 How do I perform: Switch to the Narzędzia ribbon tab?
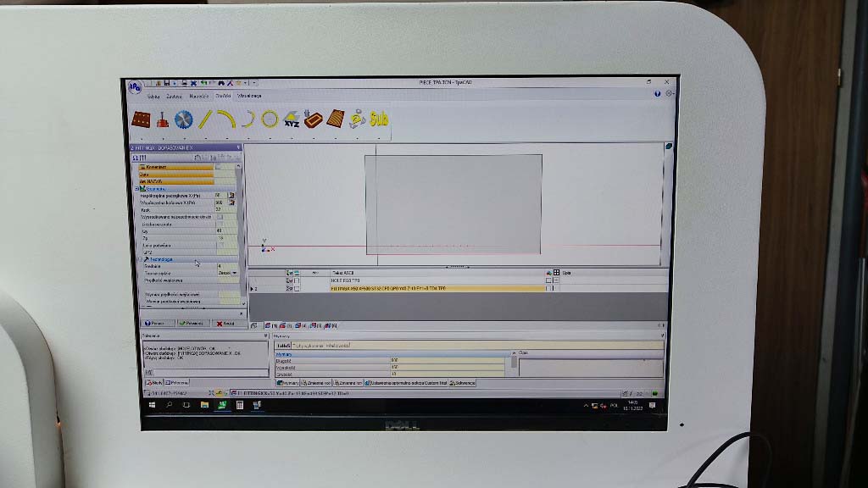(x=199, y=97)
